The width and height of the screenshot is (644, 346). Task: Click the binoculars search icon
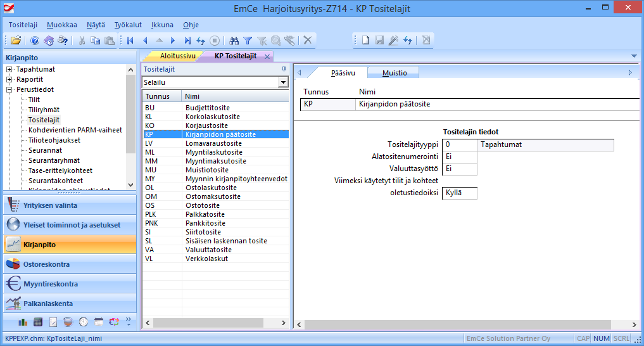(234, 41)
